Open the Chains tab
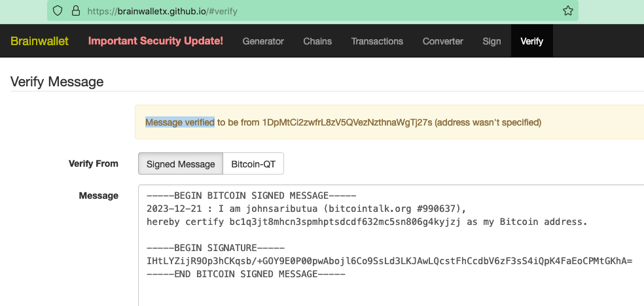The width and height of the screenshot is (644, 306). 317,41
